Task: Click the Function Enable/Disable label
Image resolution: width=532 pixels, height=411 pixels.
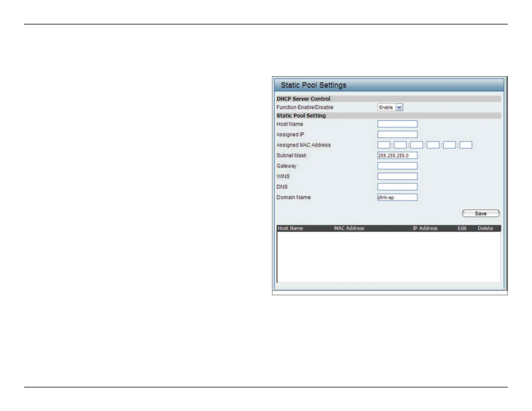Action: (x=305, y=107)
